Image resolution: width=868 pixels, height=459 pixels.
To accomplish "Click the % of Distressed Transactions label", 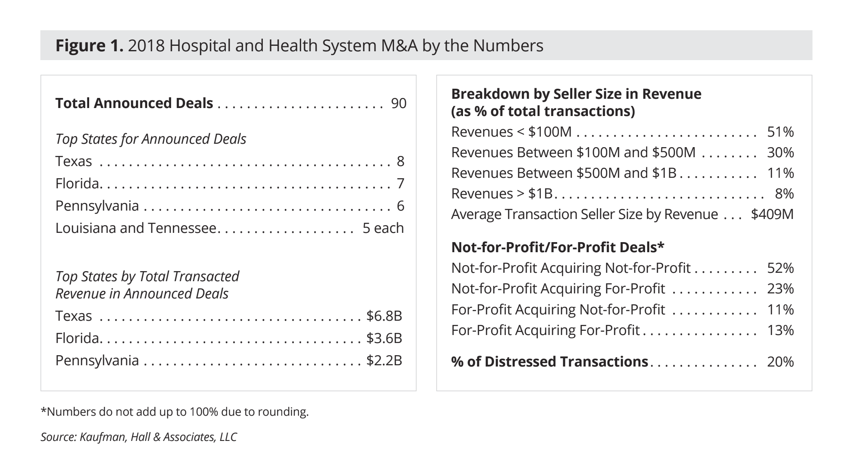I will pos(549,362).
